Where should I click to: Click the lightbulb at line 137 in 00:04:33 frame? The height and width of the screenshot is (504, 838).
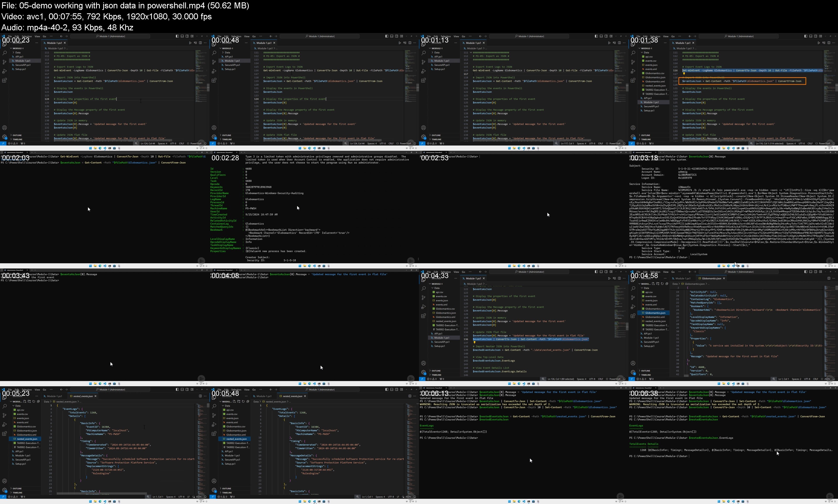pyautogui.click(x=475, y=342)
